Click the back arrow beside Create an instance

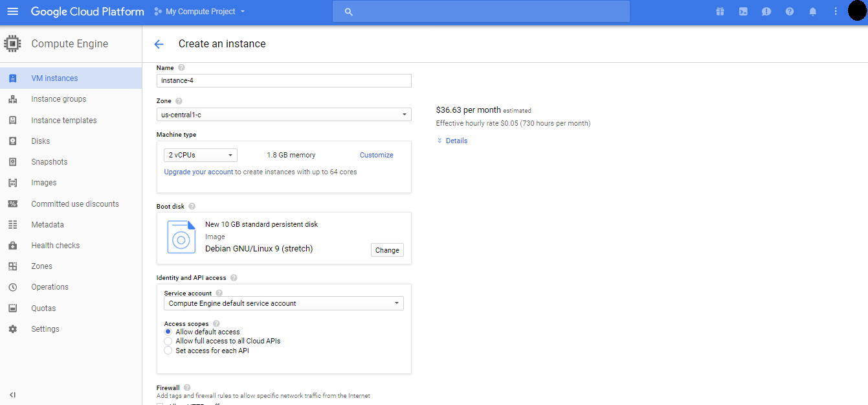(159, 44)
